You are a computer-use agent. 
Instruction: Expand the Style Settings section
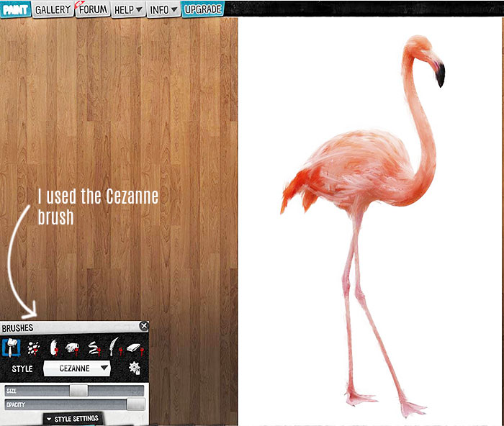[x=73, y=419]
